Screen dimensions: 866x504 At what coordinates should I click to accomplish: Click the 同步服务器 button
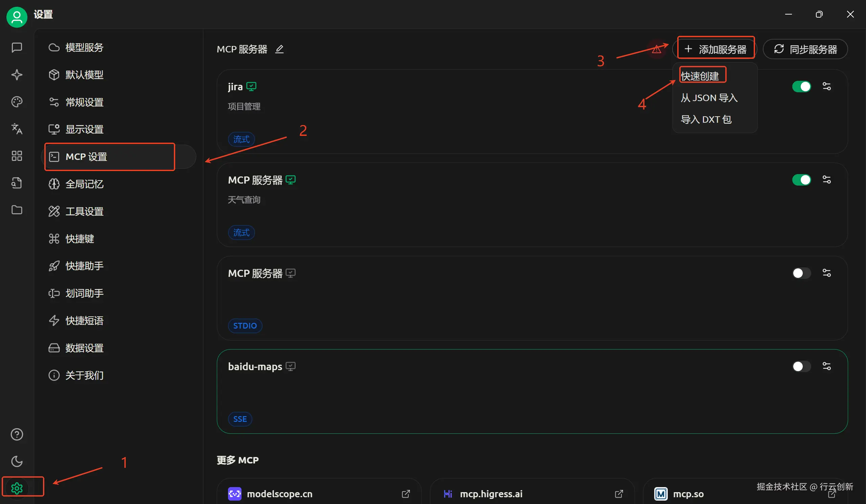coord(805,49)
